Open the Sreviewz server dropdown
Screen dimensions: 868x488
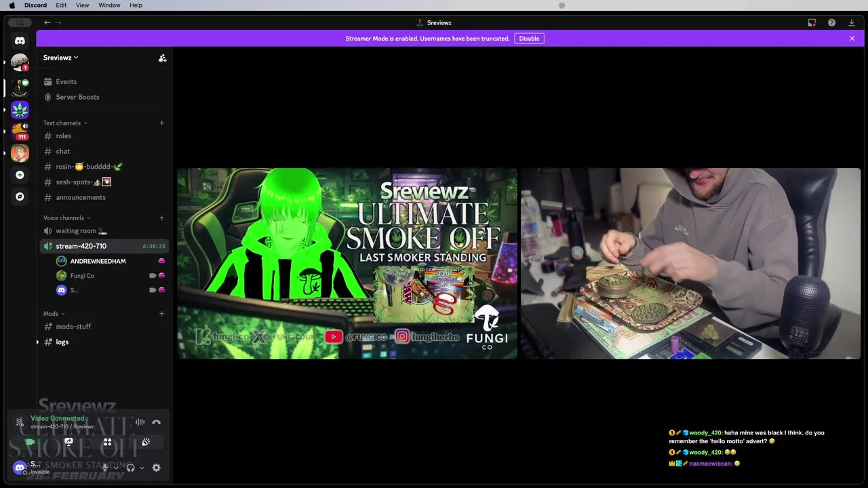pos(61,58)
